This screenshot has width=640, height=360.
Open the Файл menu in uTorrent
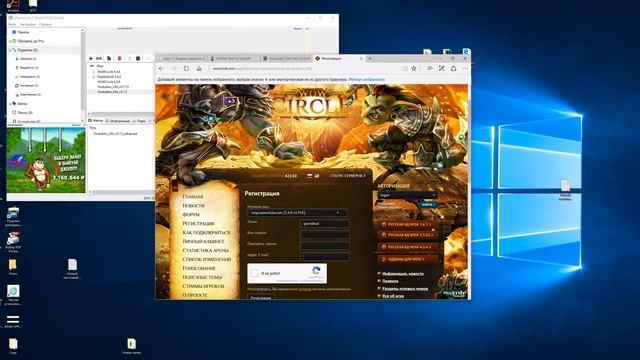[x=12, y=24]
